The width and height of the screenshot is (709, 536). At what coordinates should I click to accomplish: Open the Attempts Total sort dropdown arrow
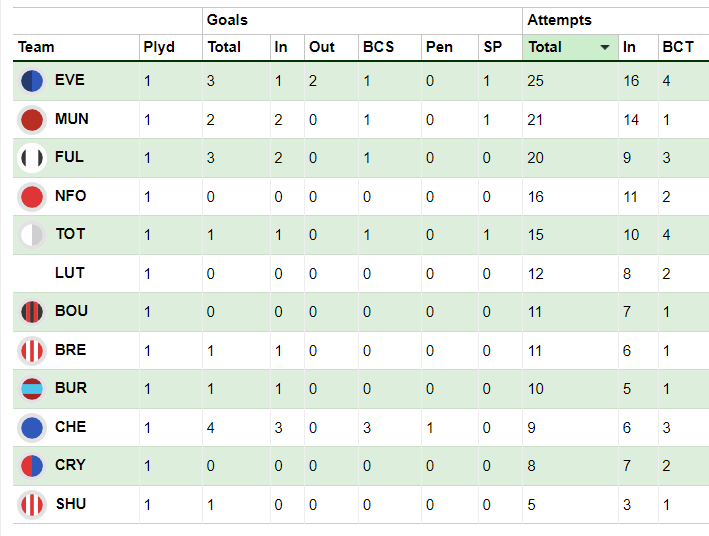coord(605,47)
